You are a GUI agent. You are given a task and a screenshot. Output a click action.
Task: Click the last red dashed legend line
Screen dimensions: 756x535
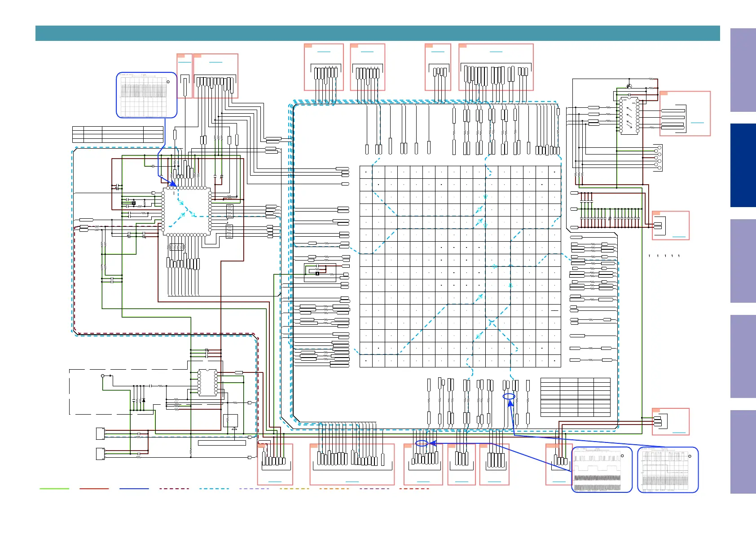[414, 488]
